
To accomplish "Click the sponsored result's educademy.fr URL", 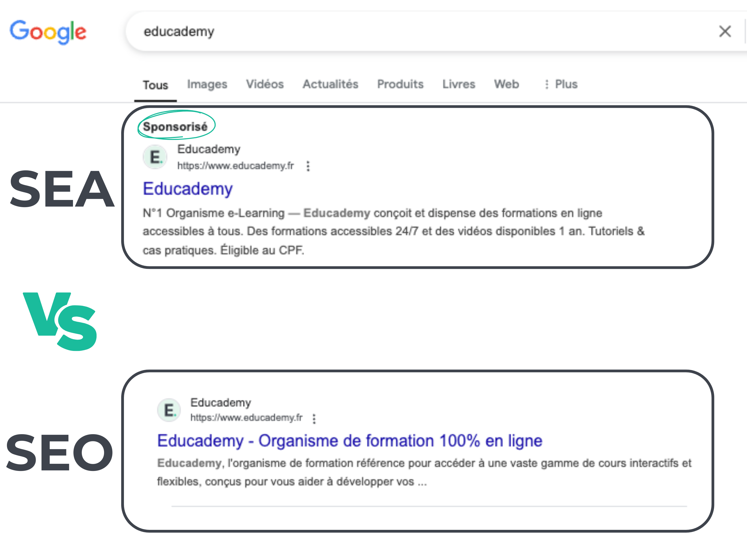I will click(x=236, y=166).
